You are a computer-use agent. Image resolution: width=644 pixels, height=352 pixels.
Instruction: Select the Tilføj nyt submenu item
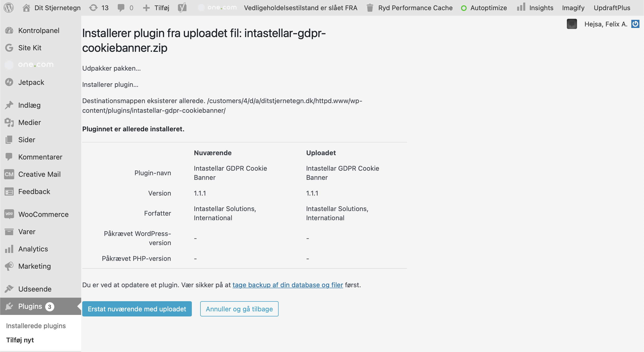coord(20,340)
